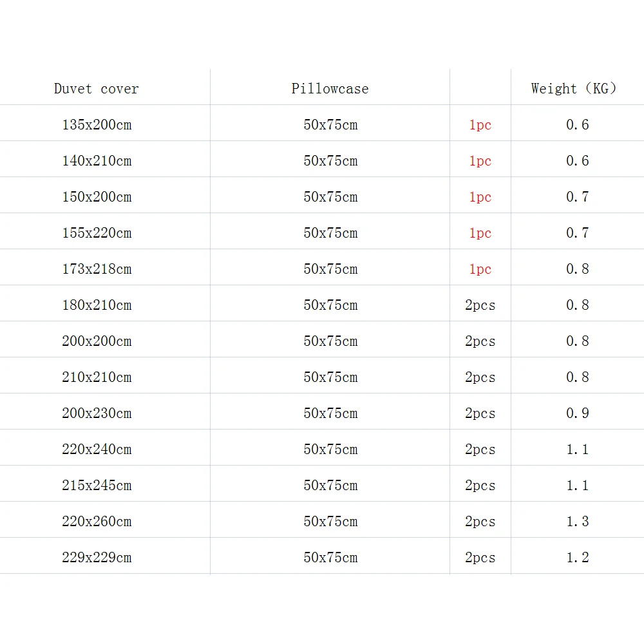
Task: Select the 173x218cm duvet size cell
Action: pyautogui.click(x=97, y=269)
